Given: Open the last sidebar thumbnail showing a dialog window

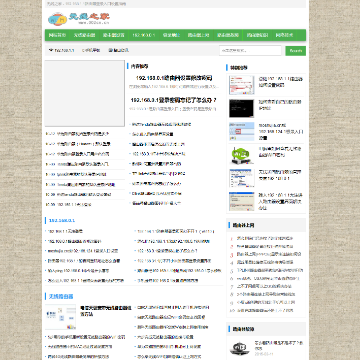Looking at the screenshot, I should click(x=242, y=201).
